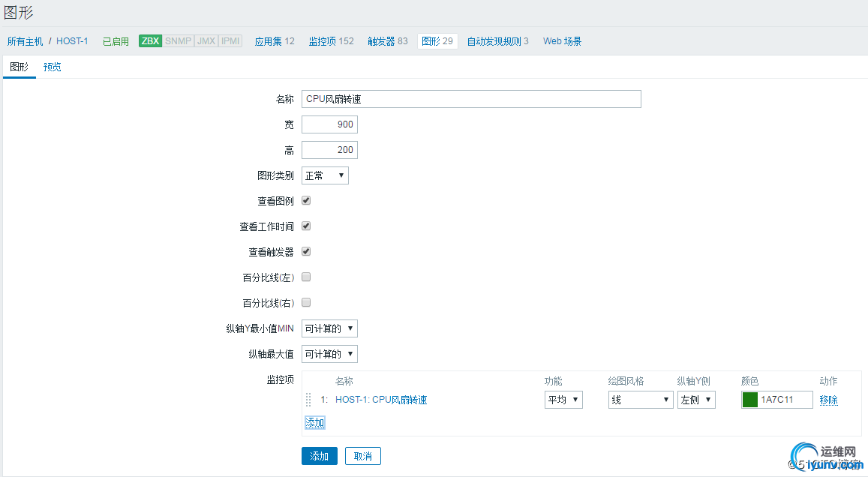The image size is (868, 477).
Task: Click the green ZBX availability icon
Action: click(x=149, y=41)
